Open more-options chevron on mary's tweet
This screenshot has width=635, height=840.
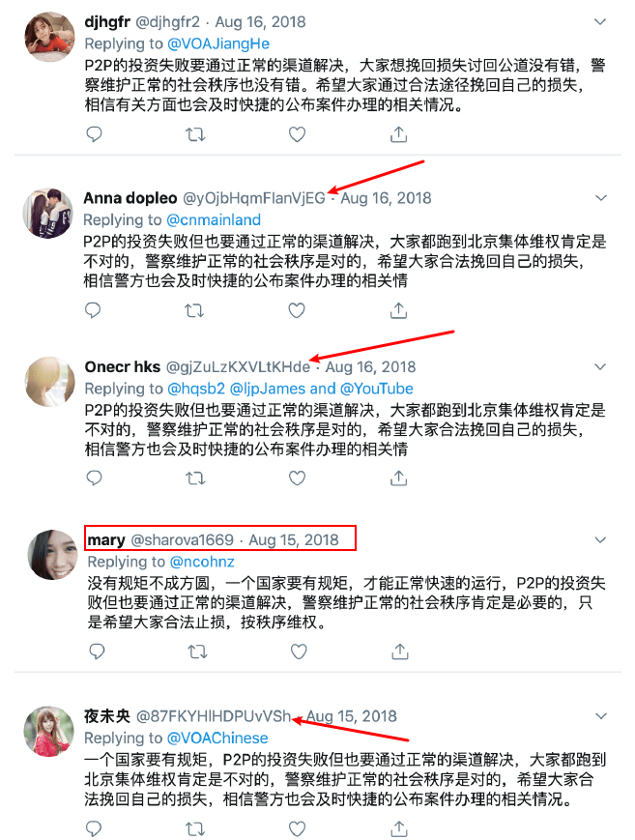click(601, 540)
